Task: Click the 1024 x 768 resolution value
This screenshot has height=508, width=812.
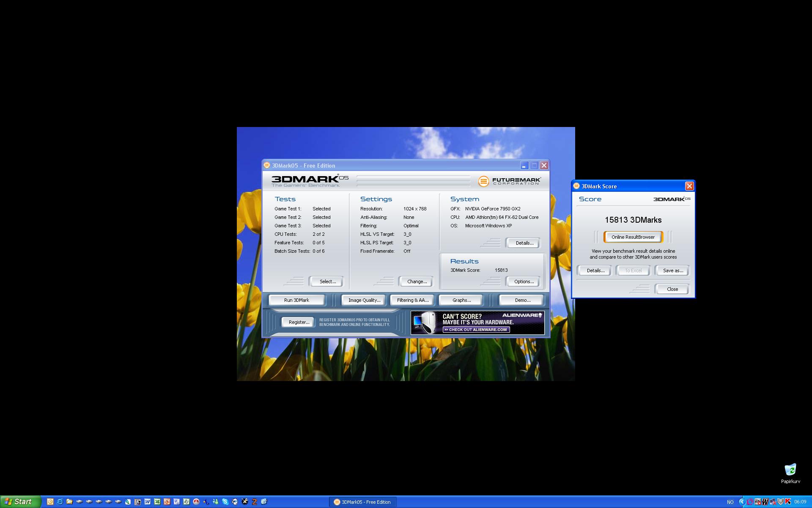Action: pos(415,209)
